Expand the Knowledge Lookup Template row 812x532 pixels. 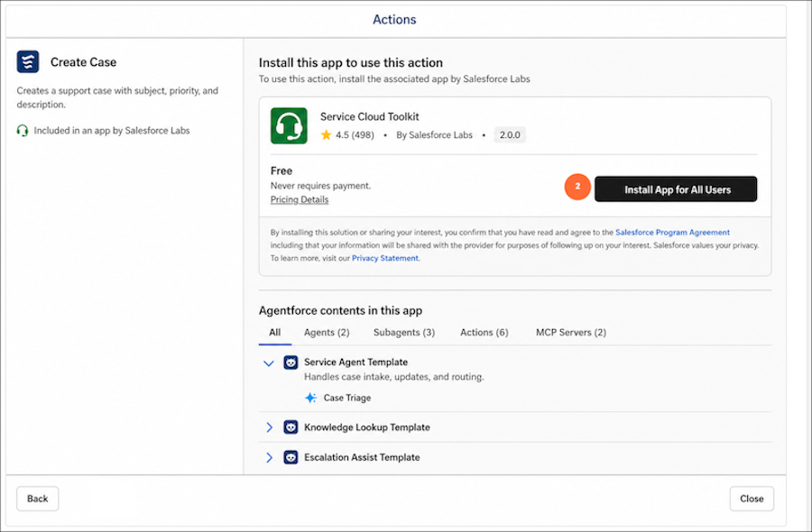pyautogui.click(x=269, y=427)
